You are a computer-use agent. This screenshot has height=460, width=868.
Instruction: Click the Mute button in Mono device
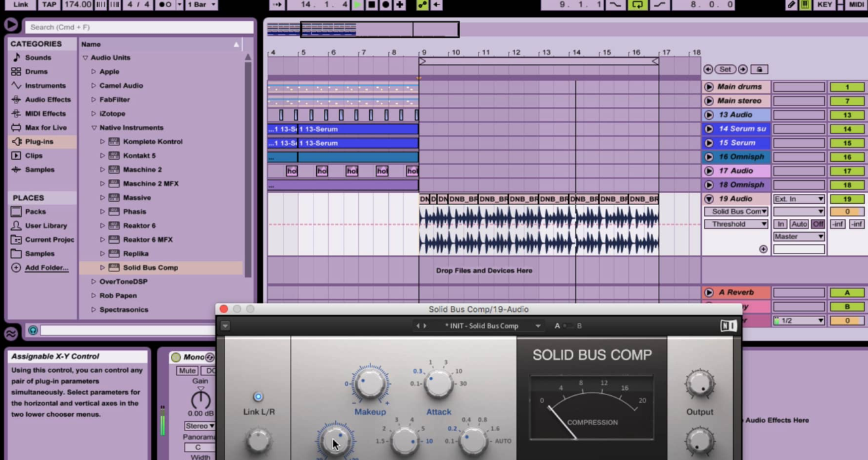[x=187, y=371]
